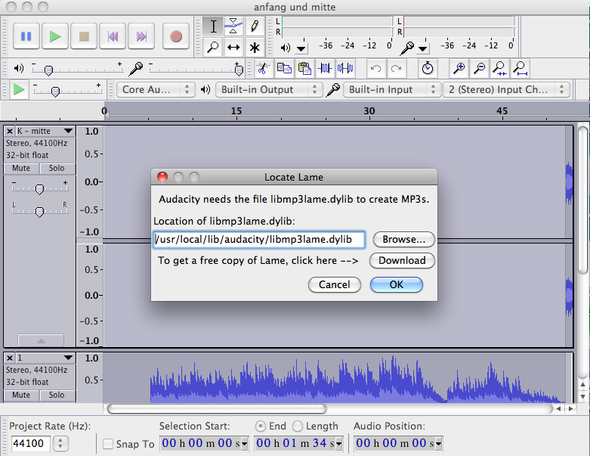Click the Download button for Lame
The image size is (590, 456).
[x=402, y=260]
